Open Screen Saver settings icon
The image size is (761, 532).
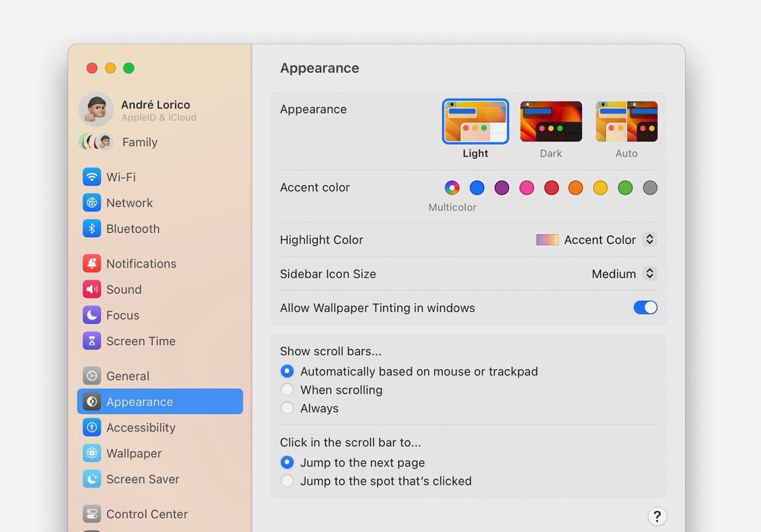pos(92,479)
